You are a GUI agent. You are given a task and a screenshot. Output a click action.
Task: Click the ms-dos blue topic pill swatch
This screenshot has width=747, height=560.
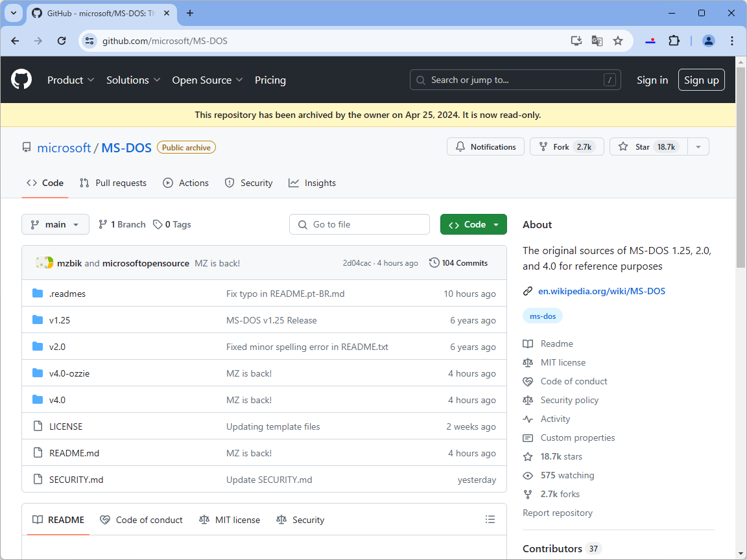(542, 316)
